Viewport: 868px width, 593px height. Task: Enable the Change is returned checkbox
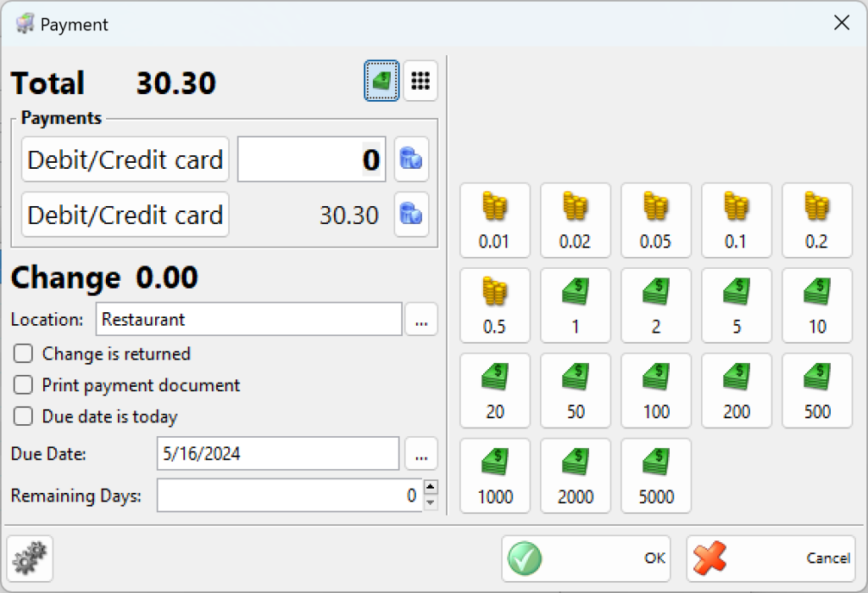pyautogui.click(x=24, y=354)
